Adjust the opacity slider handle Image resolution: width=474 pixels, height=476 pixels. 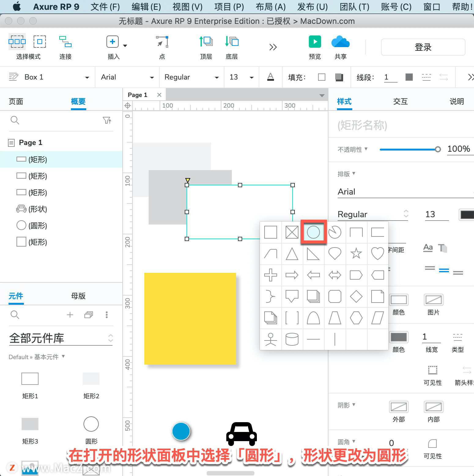point(438,149)
